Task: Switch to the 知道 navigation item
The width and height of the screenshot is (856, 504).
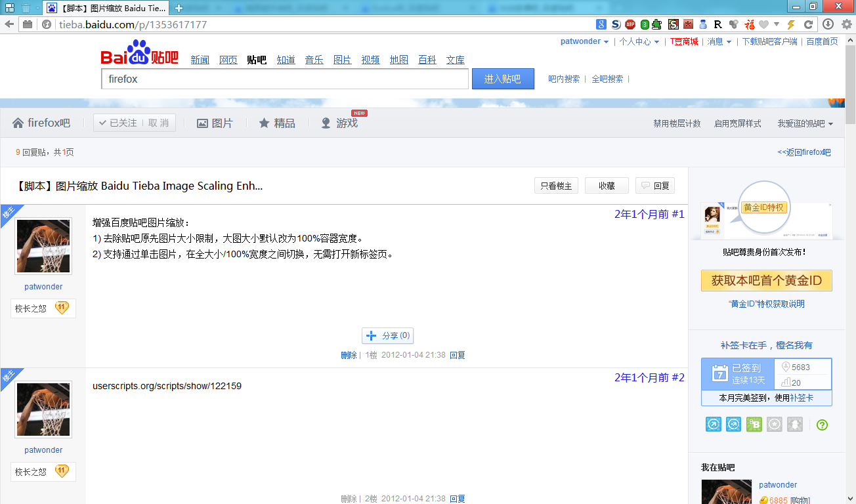Action: [286, 59]
